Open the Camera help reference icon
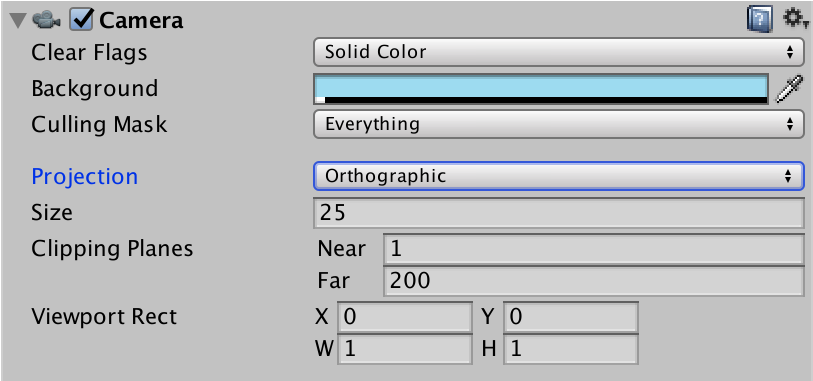The height and width of the screenshot is (381, 813). 760,20
